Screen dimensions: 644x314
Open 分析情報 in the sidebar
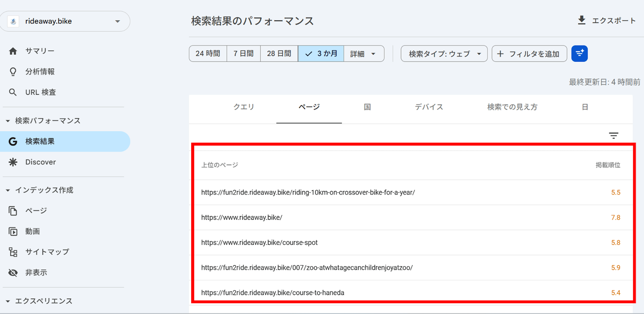[40, 72]
